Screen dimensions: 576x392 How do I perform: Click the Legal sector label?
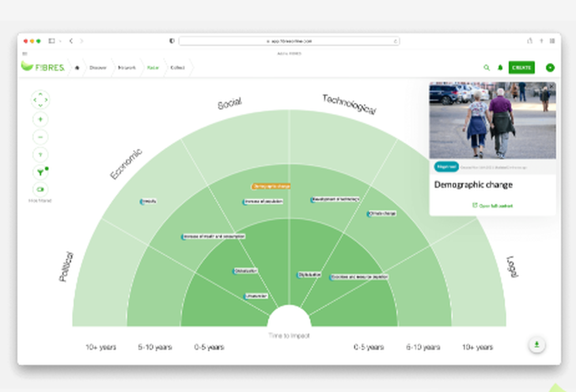[x=513, y=267]
